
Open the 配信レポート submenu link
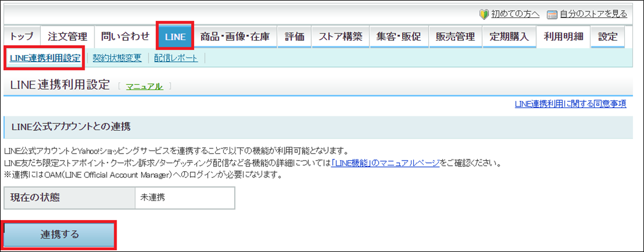tap(176, 58)
